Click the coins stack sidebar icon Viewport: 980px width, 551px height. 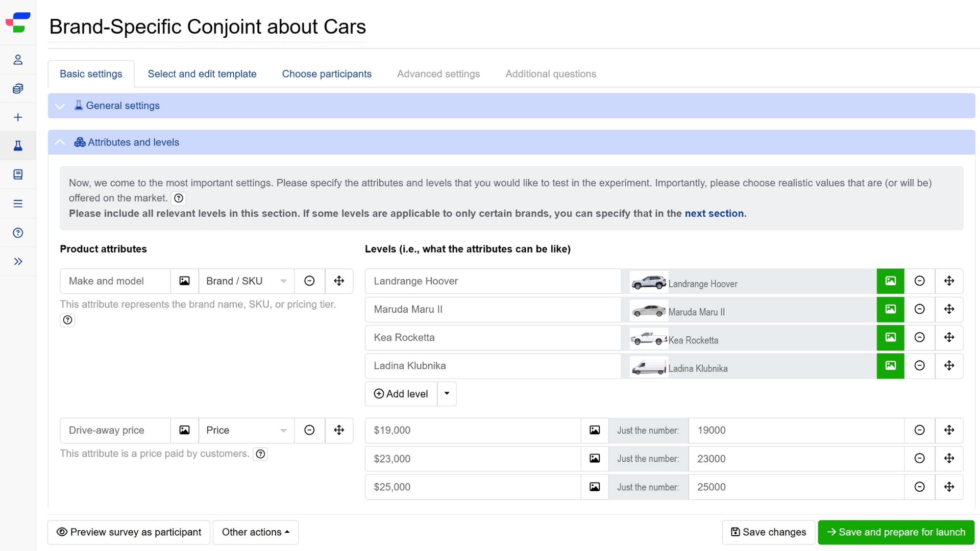pos(18,89)
